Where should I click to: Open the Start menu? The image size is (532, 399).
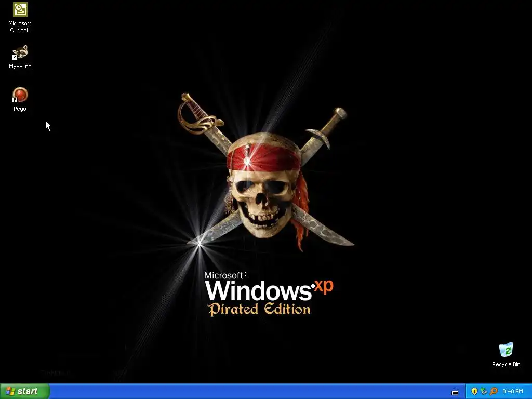(25, 391)
